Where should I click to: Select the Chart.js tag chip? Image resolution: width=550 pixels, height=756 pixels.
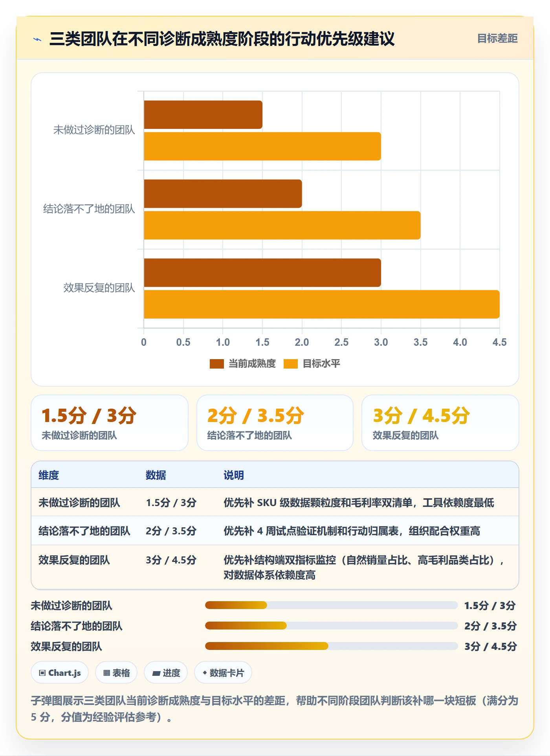tap(60, 673)
